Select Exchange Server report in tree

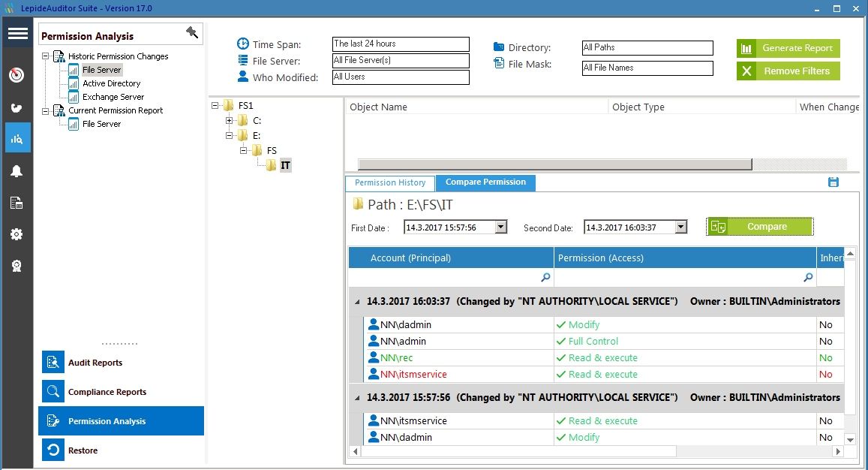[x=113, y=97]
